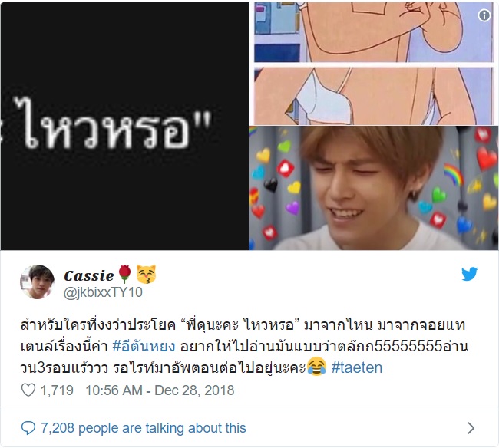
Task: Open Cassie's profile avatar picture
Action: [x=38, y=282]
